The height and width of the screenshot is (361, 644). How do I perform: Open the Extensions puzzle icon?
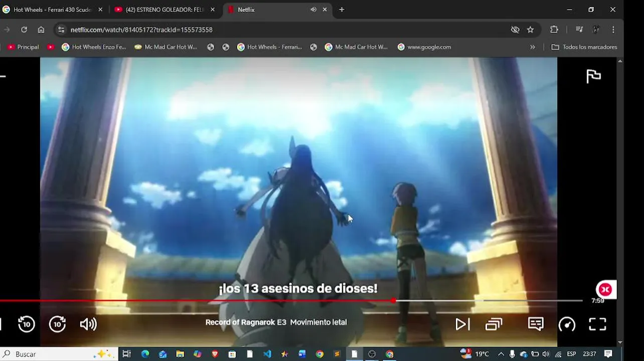[554, 30]
